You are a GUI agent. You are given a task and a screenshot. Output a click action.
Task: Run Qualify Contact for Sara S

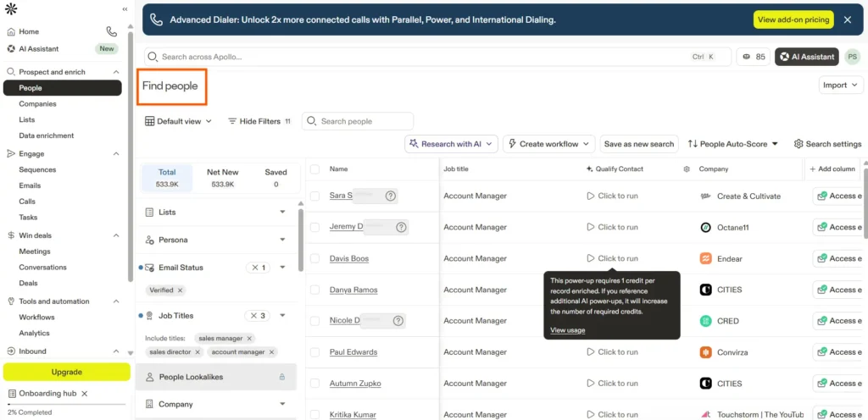pos(612,196)
